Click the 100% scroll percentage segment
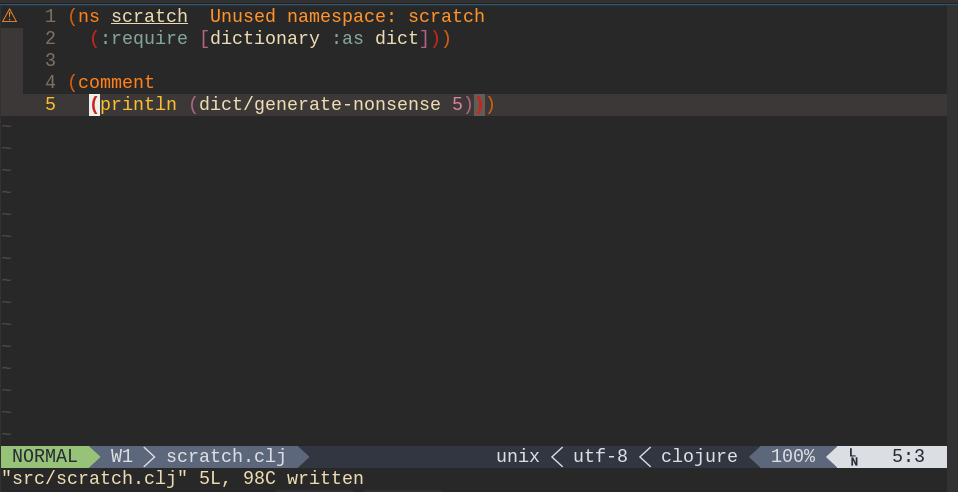Screen dimensions: 958x492 click(x=792, y=457)
